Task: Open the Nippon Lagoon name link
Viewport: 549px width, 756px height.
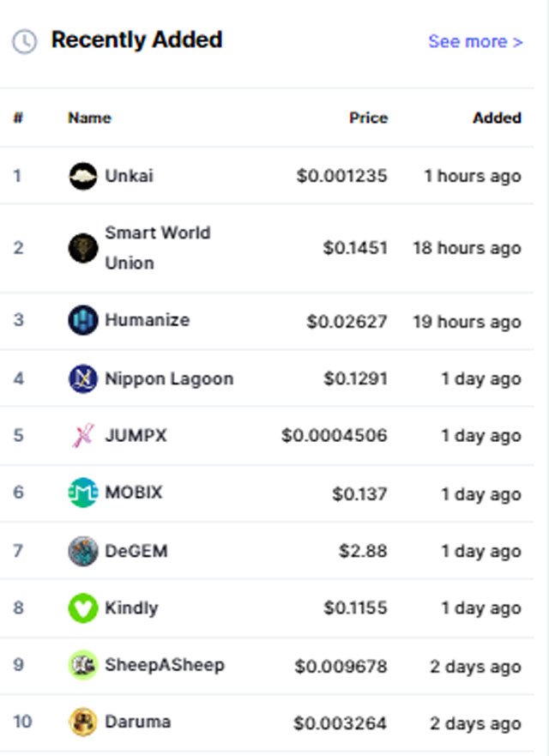Action: point(169,378)
